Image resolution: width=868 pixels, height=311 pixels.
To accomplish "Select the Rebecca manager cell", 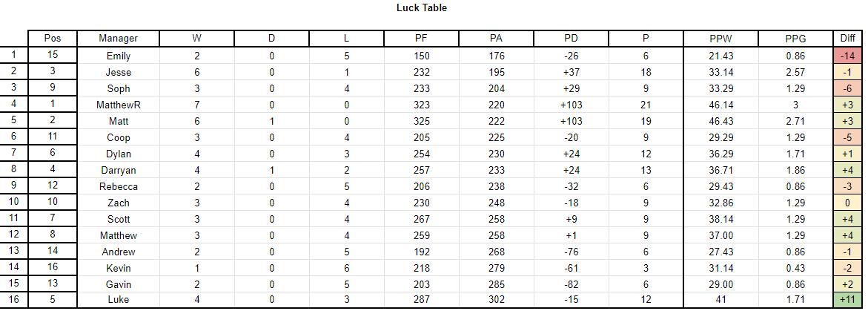I will 119,186.
